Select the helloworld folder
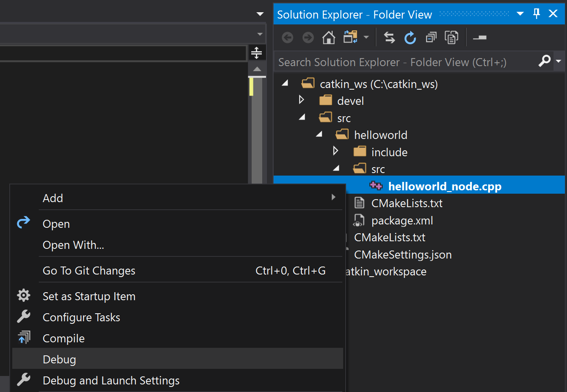Viewport: 567px width, 392px height. (381, 135)
